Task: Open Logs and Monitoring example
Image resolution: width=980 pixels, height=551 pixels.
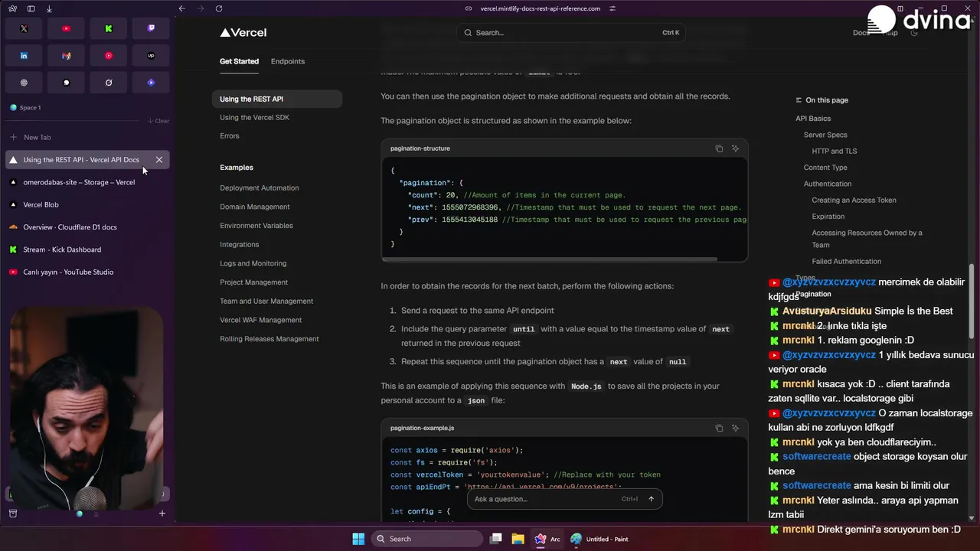Action: click(x=253, y=263)
